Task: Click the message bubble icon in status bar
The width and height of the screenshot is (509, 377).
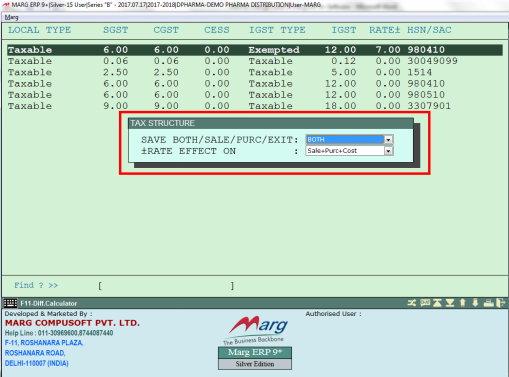Action: pyautogui.click(x=425, y=303)
